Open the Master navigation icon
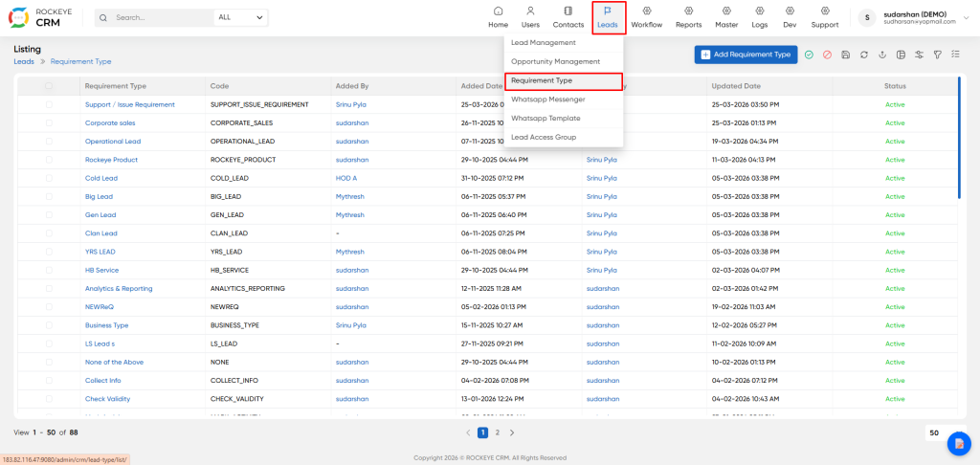This screenshot has width=980, height=465. (727, 11)
